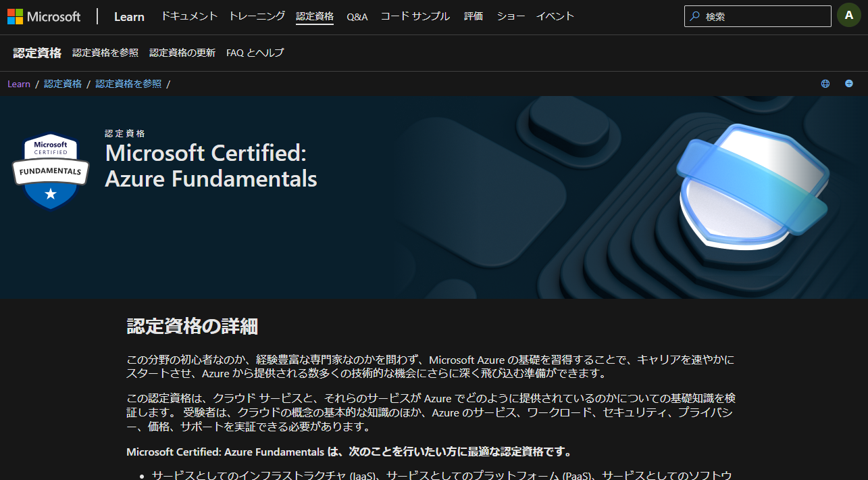868x480 pixels.
Task: Click the Learn breadcrumb link
Action: 19,84
